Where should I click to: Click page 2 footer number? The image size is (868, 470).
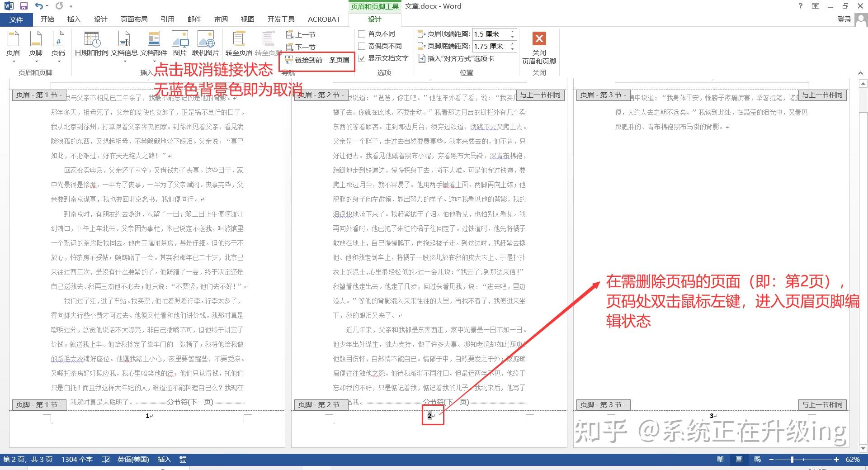pyautogui.click(x=429, y=416)
